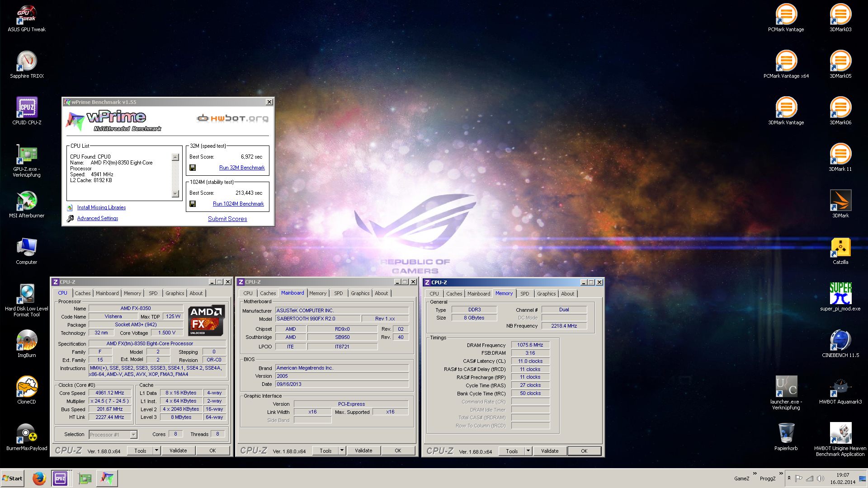
Task: Open PCMark Vantage shortcut
Action: tap(786, 18)
